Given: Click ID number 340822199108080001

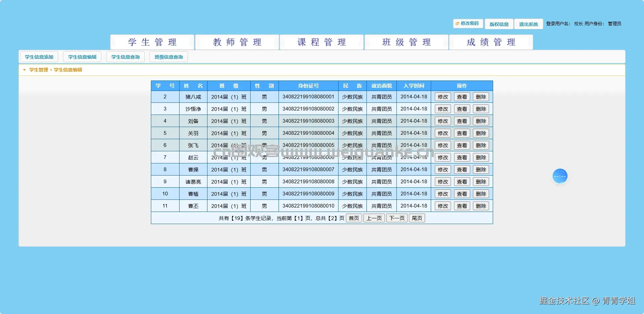Looking at the screenshot, I should [309, 97].
